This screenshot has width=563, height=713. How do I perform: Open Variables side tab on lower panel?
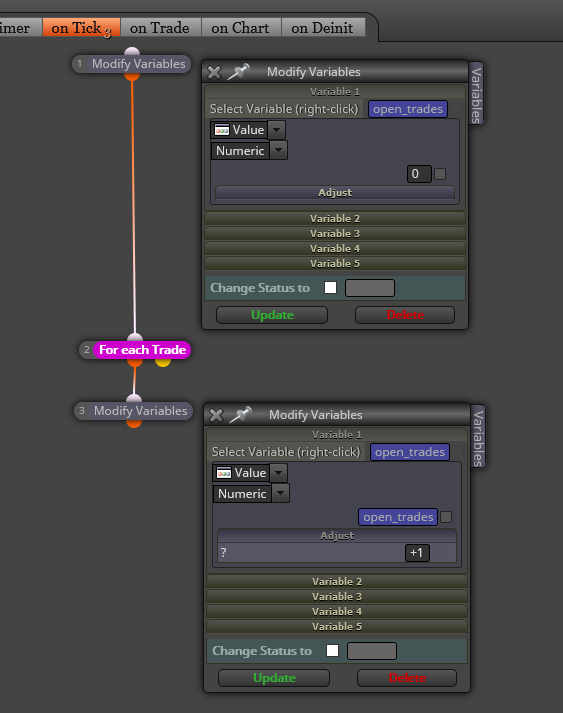[x=478, y=437]
